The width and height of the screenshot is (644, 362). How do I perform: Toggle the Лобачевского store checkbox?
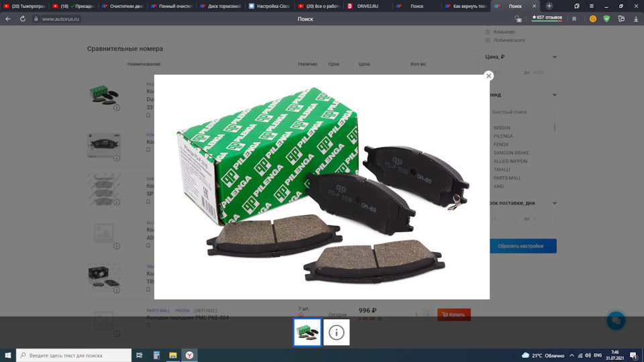pyautogui.click(x=488, y=40)
